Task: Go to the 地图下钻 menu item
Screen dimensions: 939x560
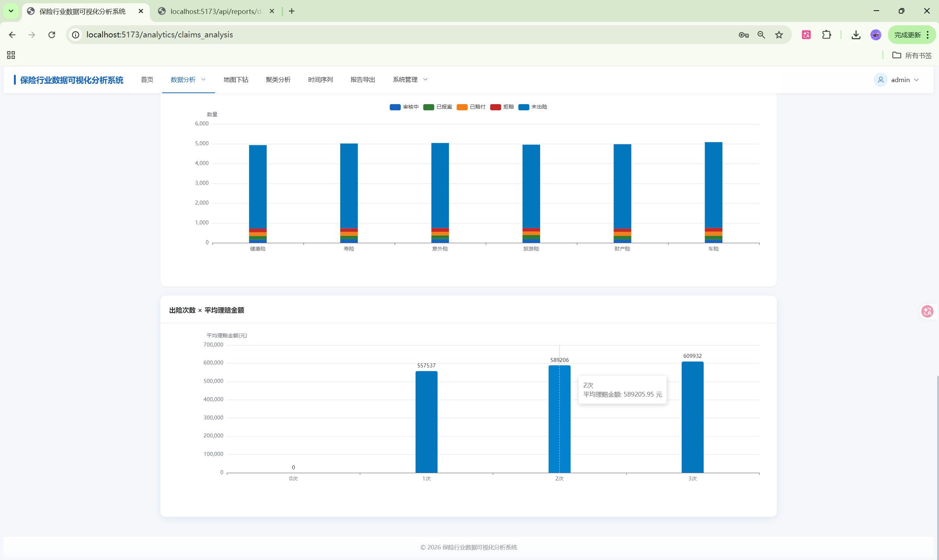Action: [236, 80]
